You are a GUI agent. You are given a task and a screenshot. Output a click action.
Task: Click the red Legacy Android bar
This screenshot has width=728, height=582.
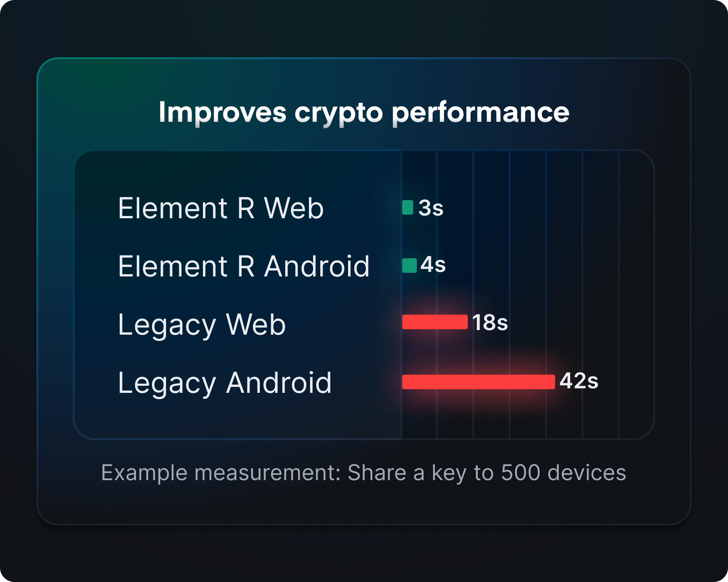pyautogui.click(x=479, y=382)
